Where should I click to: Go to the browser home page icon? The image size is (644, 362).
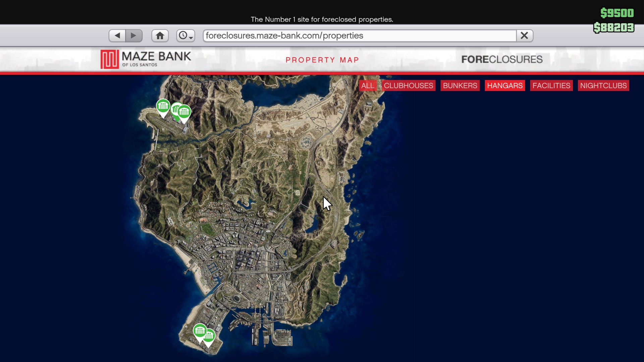pos(160,36)
